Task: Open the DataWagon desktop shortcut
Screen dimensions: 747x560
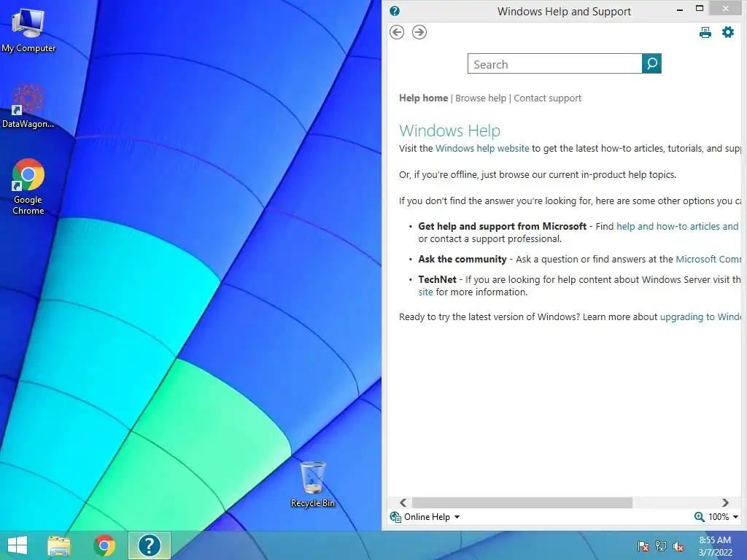Action: 28,106
